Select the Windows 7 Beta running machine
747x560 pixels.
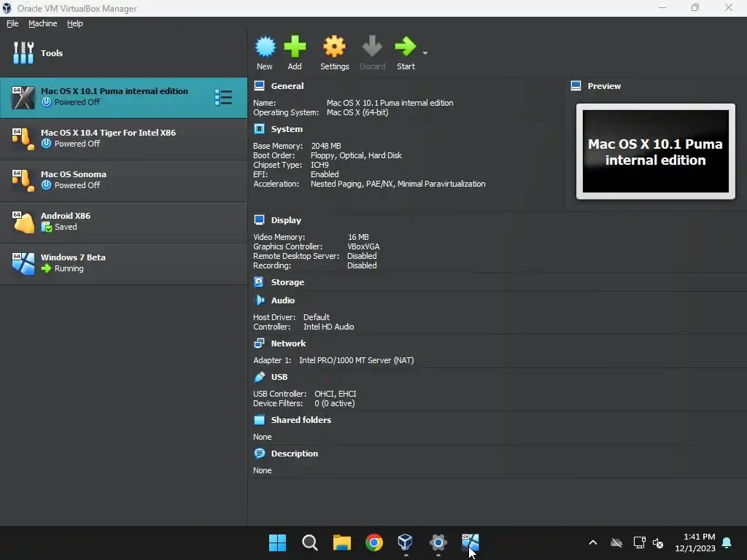[x=123, y=263]
